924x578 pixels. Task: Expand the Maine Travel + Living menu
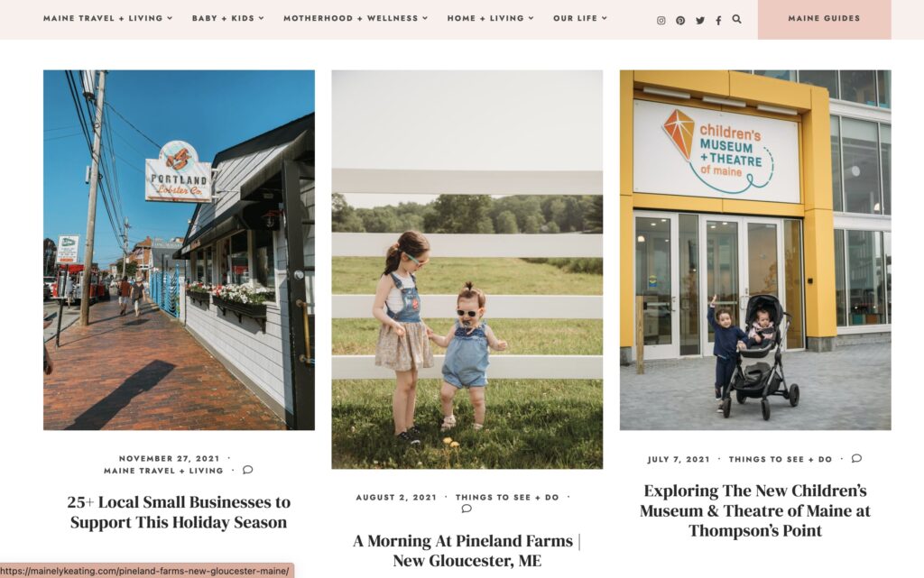click(x=108, y=18)
